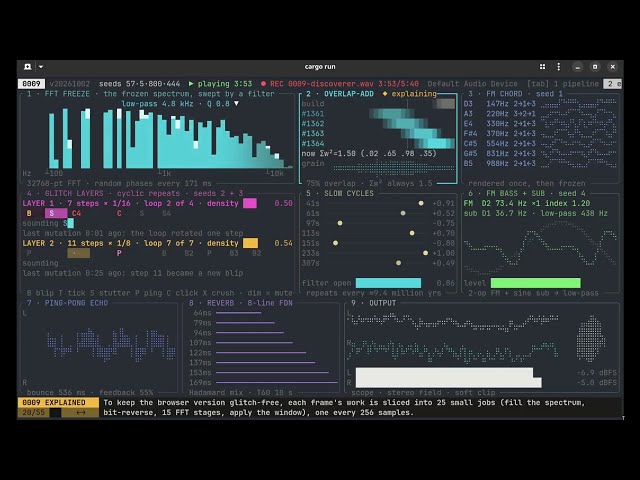Click the red REC dot indicator
Screen dimensions: 640x480
click(x=263, y=84)
